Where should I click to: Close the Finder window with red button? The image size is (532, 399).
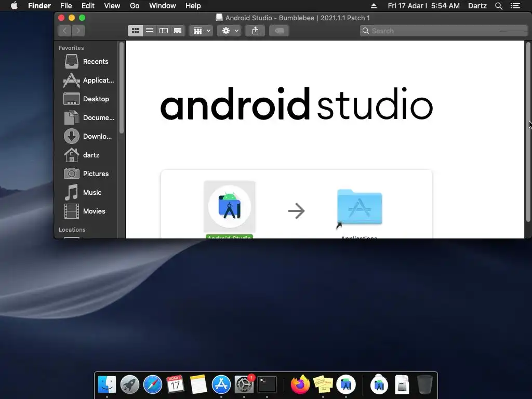[61, 18]
